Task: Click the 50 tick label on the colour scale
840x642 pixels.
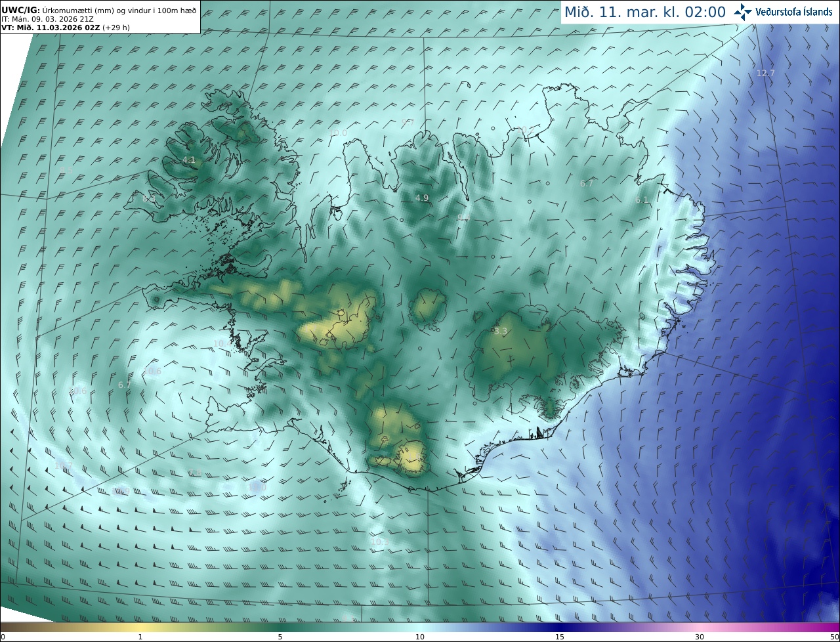Action: 835,637
